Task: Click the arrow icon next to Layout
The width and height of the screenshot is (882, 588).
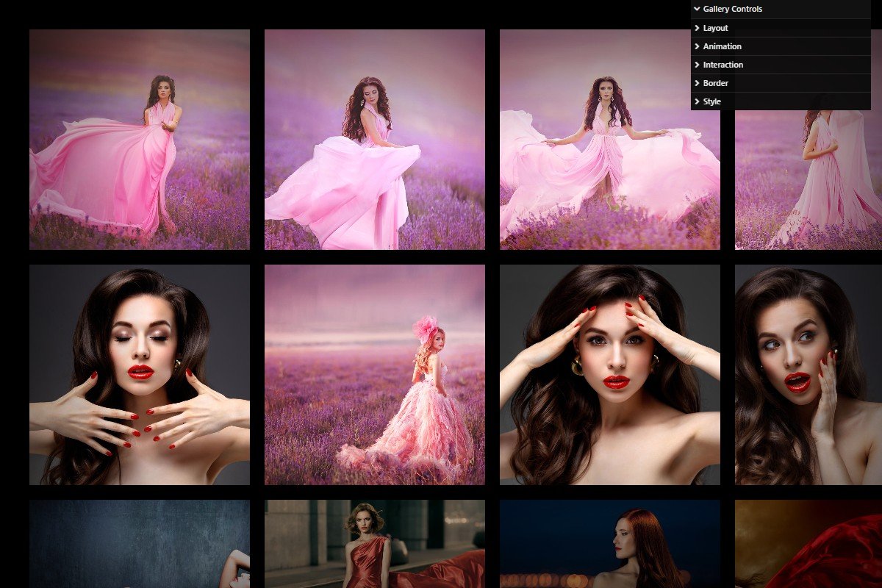Action: tap(697, 27)
